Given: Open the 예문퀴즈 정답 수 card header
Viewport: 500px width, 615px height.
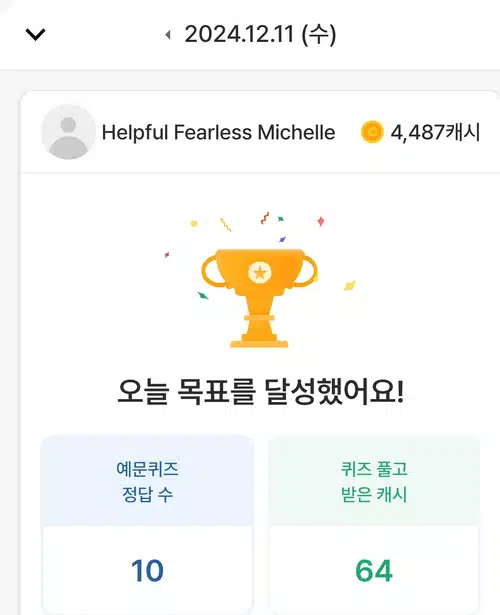Looking at the screenshot, I should [147, 480].
